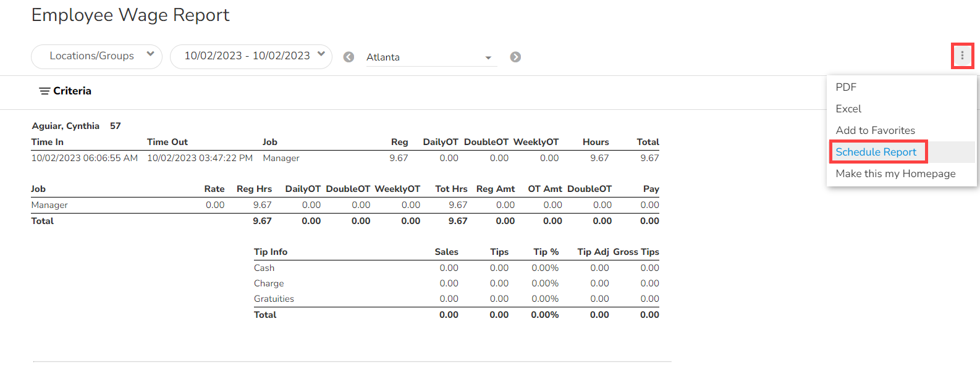Screen dimensions: 980x366
Task: Go to next location with right arrow
Action: click(x=515, y=57)
